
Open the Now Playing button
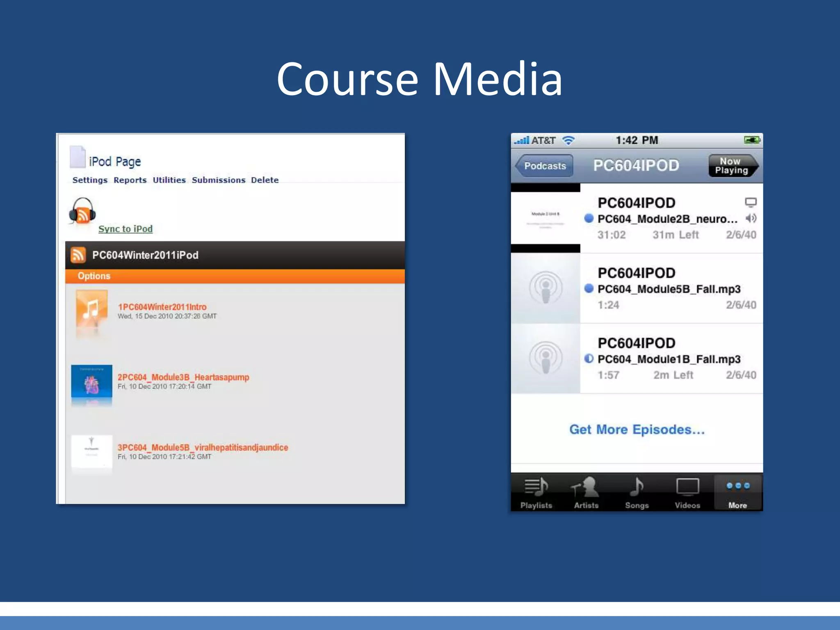733,166
